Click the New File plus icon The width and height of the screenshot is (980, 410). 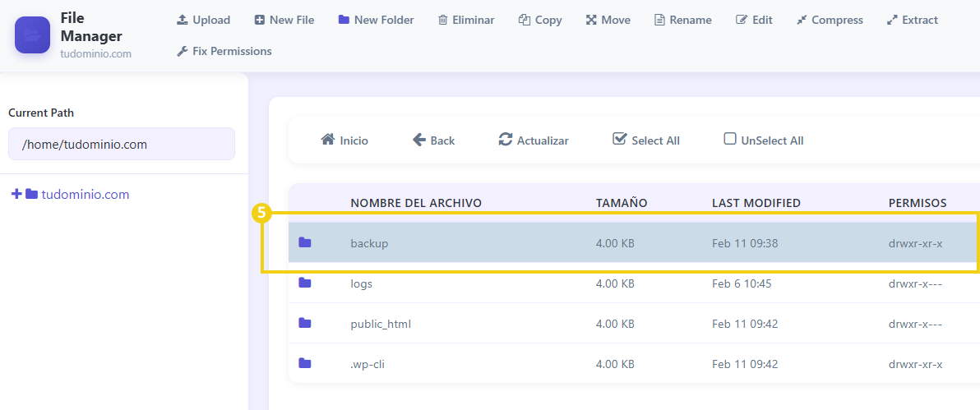[259, 20]
